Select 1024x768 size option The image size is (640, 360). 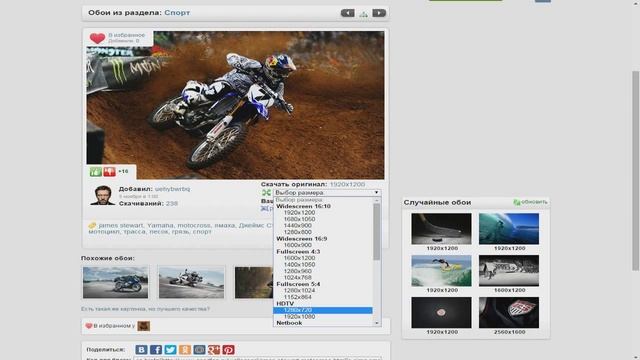pyautogui.click(x=298, y=278)
